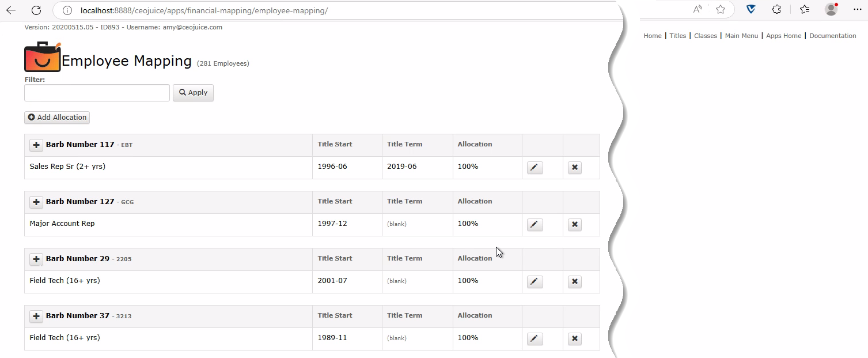Select the Barb Number 29 name

click(78, 259)
